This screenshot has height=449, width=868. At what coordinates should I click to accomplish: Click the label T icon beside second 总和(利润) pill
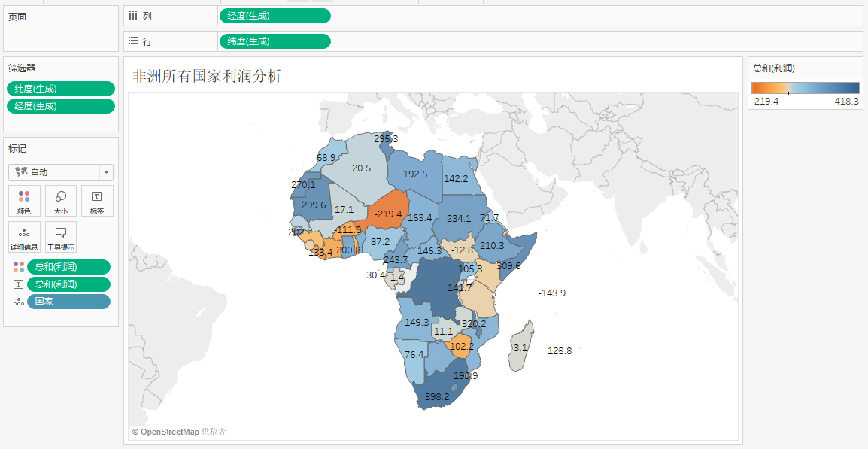[19, 284]
